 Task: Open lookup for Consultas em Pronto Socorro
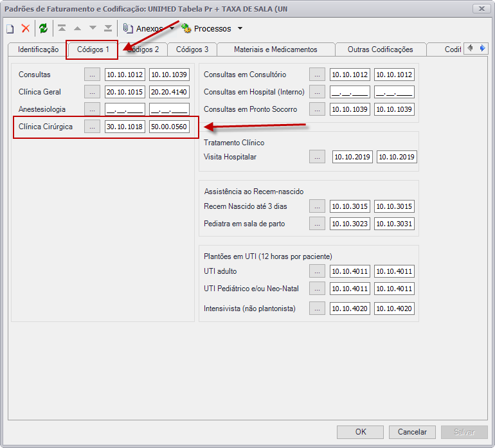point(318,109)
